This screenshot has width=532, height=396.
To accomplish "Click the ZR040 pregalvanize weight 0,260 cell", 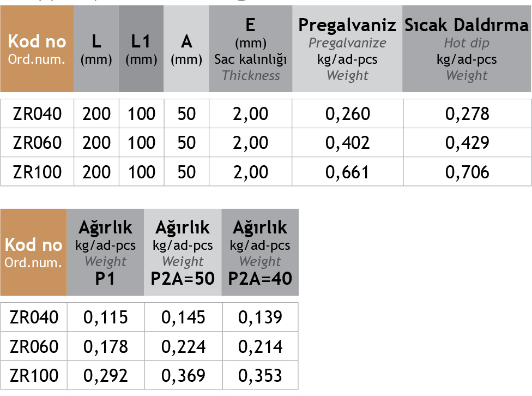I will coord(347,114).
